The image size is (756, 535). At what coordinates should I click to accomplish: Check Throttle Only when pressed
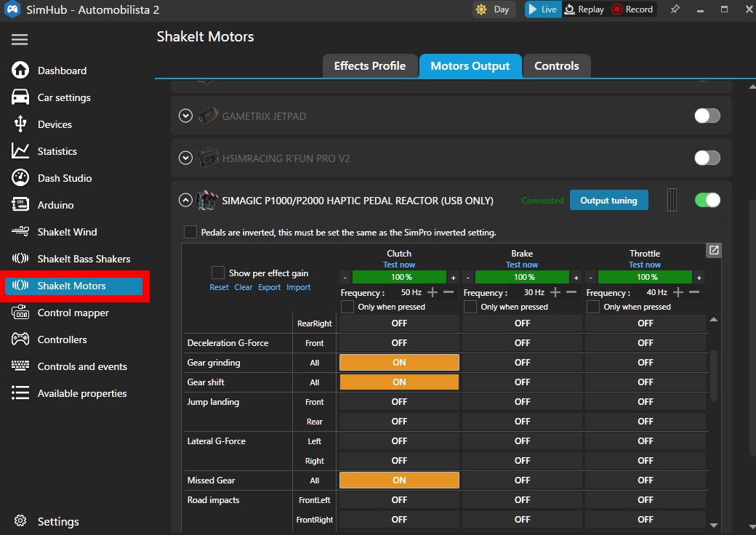point(593,307)
